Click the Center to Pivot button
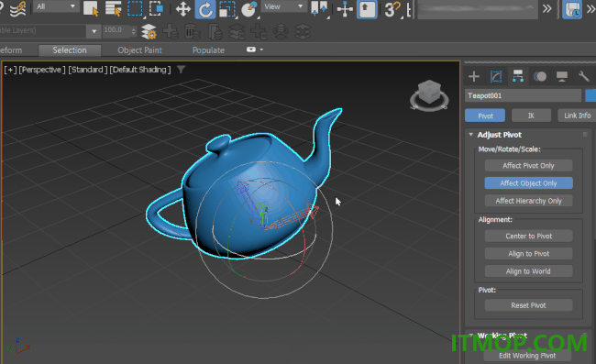Viewport: 596px width, 364px height. (x=528, y=236)
